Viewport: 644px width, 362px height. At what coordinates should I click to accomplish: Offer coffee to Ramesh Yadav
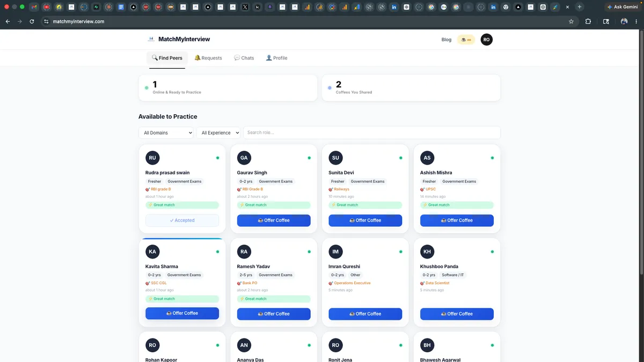[x=274, y=314]
